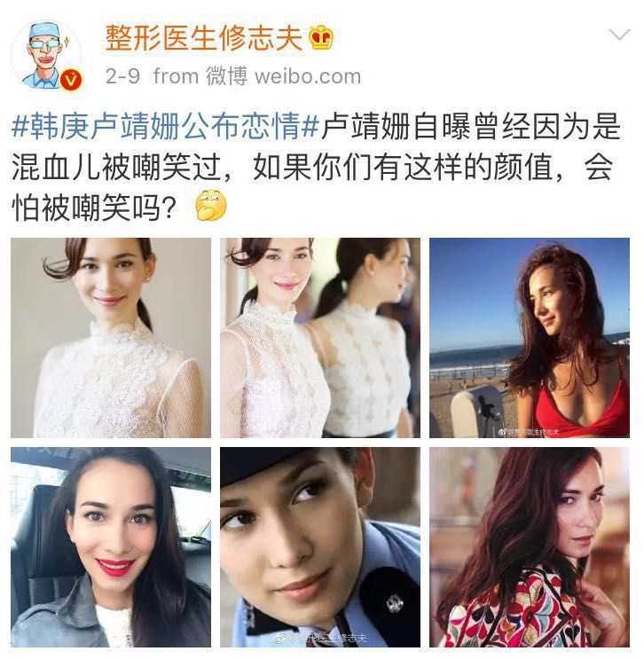Tap the watermark on the police photo

point(320,638)
